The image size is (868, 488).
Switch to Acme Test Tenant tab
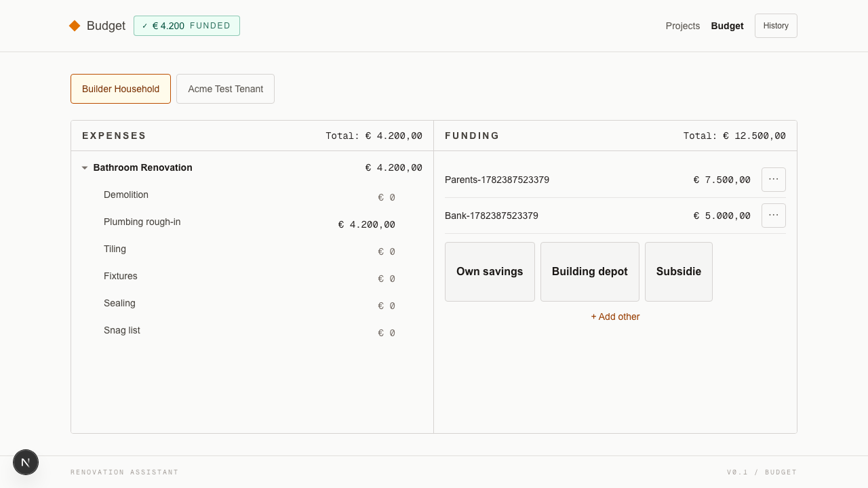(225, 89)
